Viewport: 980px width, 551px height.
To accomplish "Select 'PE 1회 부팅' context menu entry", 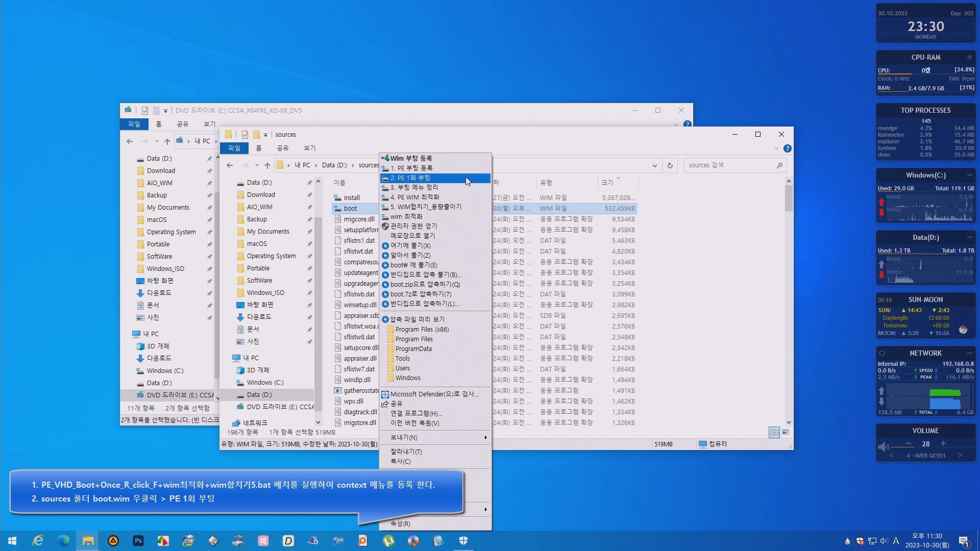I will 435,178.
